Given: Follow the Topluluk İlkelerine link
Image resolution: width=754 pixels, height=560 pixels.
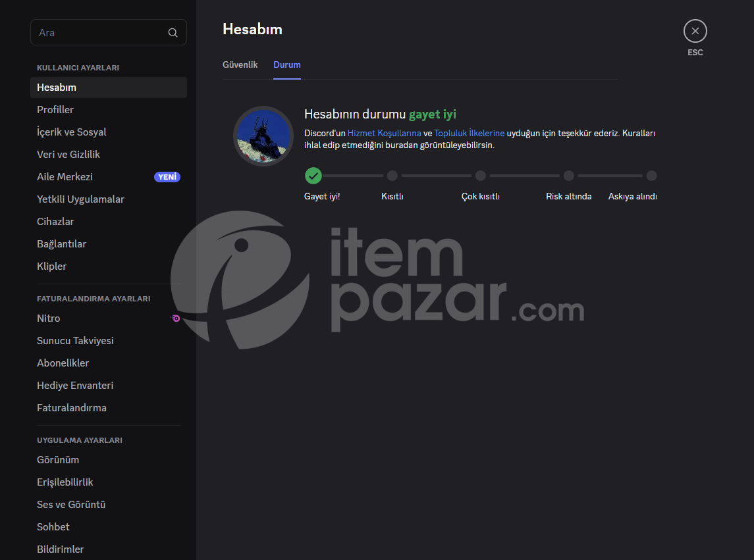Looking at the screenshot, I should pyautogui.click(x=470, y=133).
